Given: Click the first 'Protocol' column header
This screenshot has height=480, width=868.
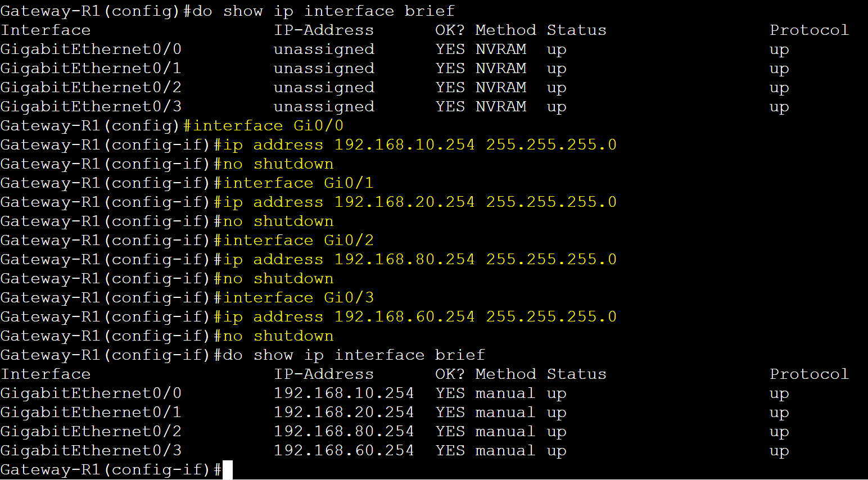Looking at the screenshot, I should [809, 30].
